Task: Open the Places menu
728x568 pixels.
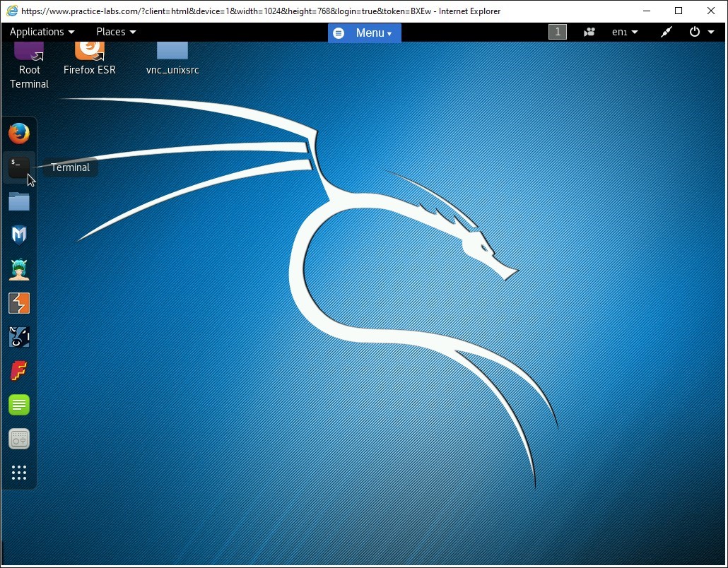Action: click(116, 32)
